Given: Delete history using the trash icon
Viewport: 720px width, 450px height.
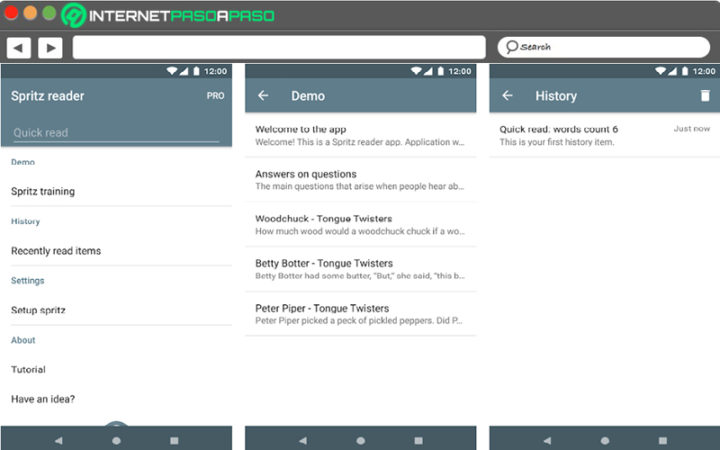Looking at the screenshot, I should pos(705,96).
